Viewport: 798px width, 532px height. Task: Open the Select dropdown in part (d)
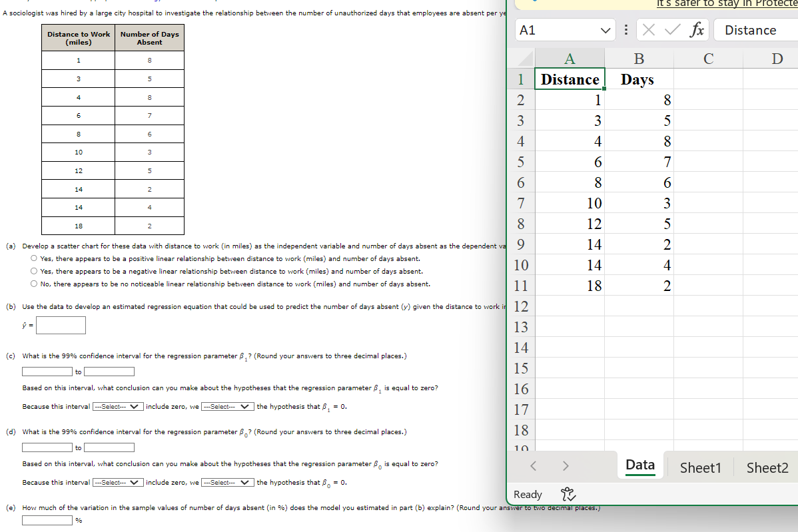point(117,482)
